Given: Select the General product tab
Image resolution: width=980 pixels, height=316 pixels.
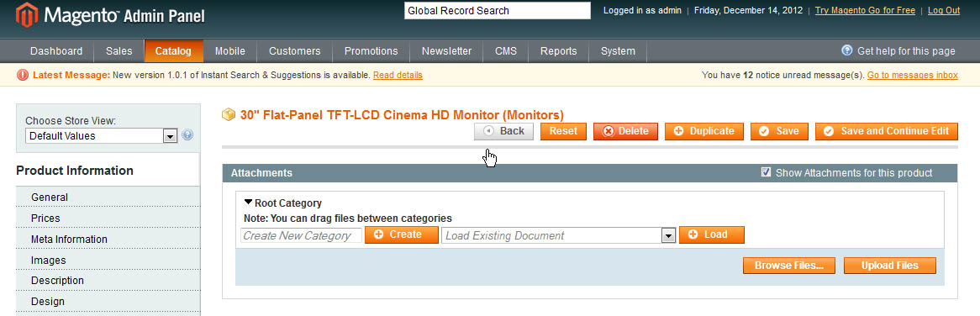Looking at the screenshot, I should click(x=108, y=197).
